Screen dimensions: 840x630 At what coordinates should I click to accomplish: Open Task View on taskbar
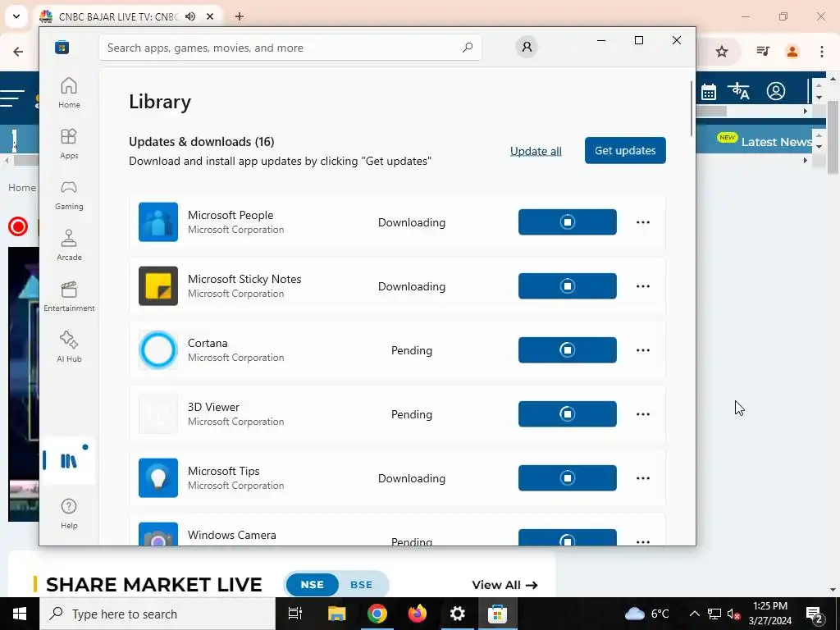click(295, 614)
